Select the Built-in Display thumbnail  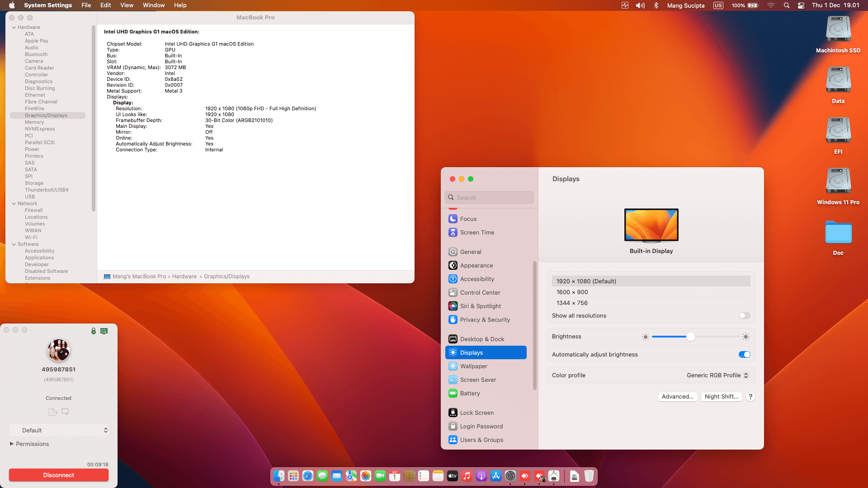click(651, 225)
